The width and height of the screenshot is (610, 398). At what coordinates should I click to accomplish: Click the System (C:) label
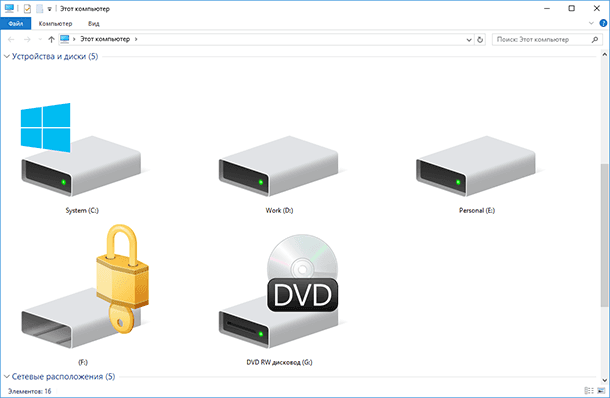(x=82, y=210)
